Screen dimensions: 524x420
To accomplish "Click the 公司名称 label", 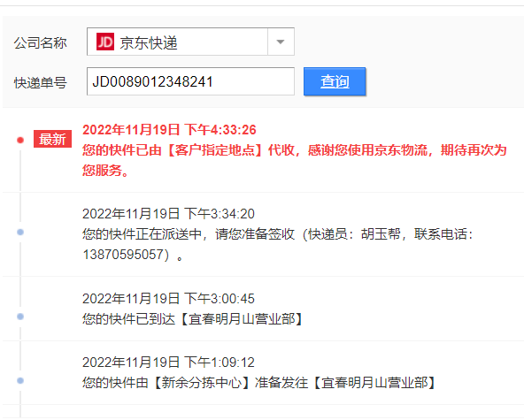I will (40, 43).
